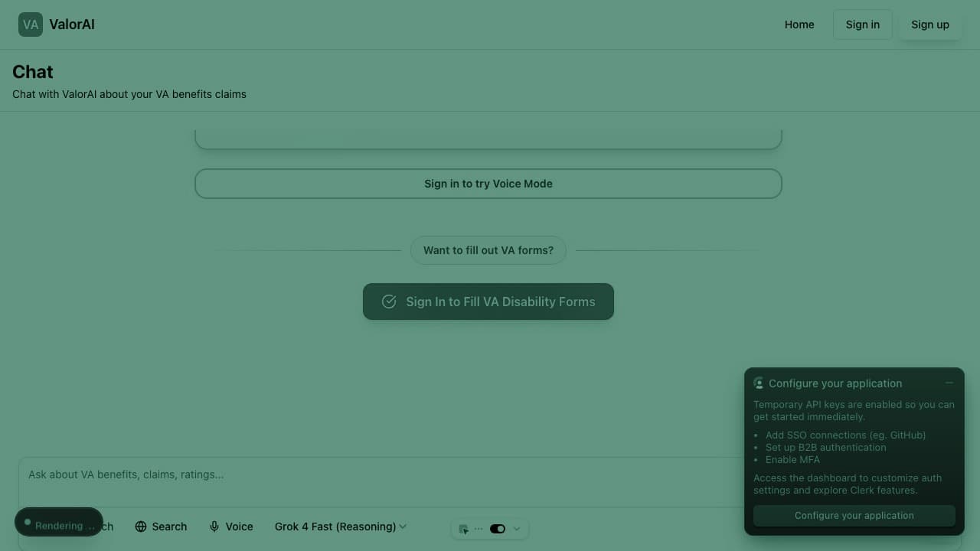Flip the toggle switch in the bottom-right widget
The image size is (980, 551).
(498, 528)
